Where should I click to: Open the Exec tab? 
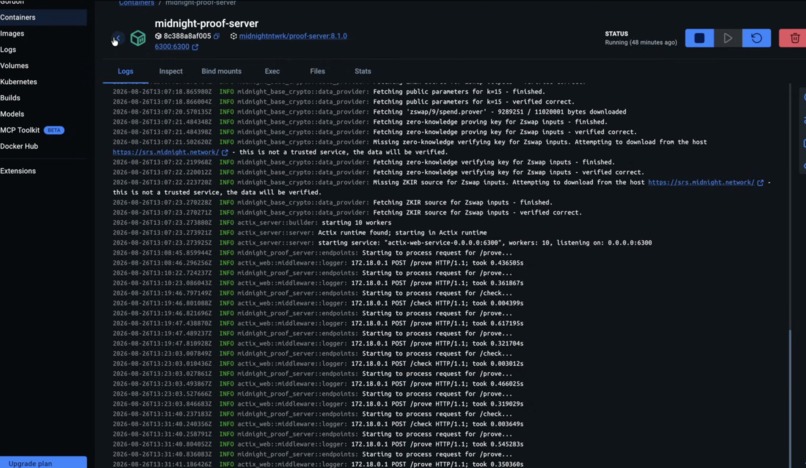click(x=272, y=71)
